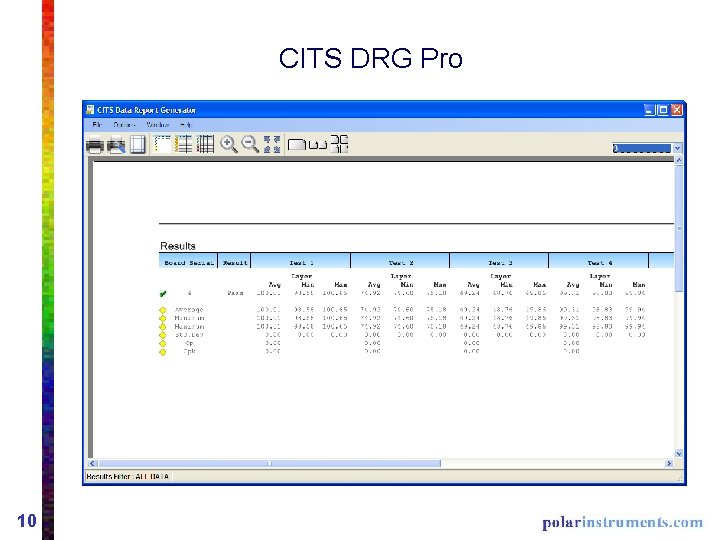This screenshot has width=720, height=540.
Task: Click the Page Setup toolbar icon
Action: click(137, 145)
